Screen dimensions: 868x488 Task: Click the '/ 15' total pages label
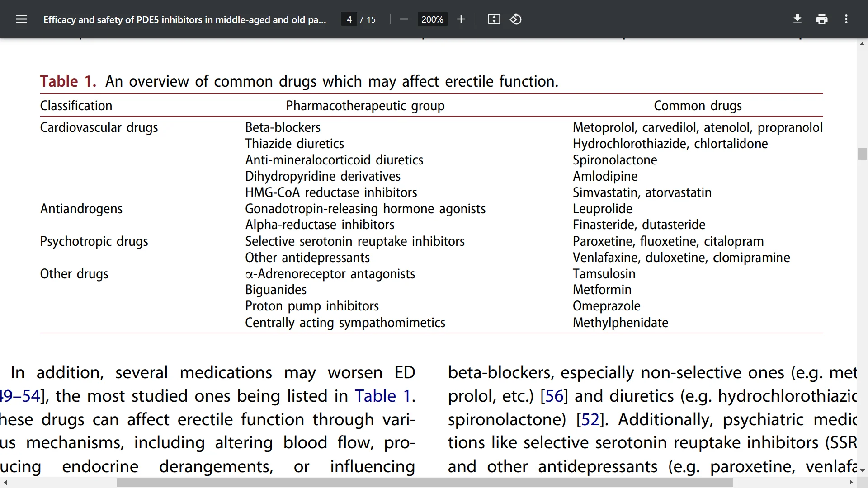point(368,19)
